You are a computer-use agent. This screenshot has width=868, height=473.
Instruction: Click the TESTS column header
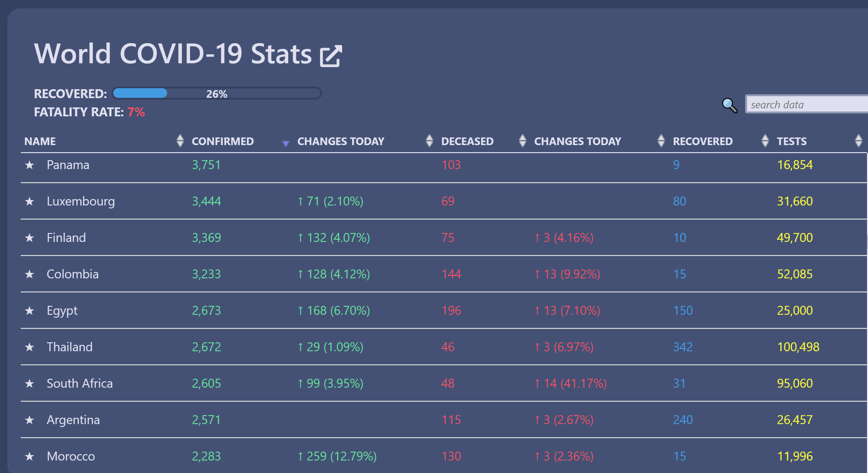(792, 141)
